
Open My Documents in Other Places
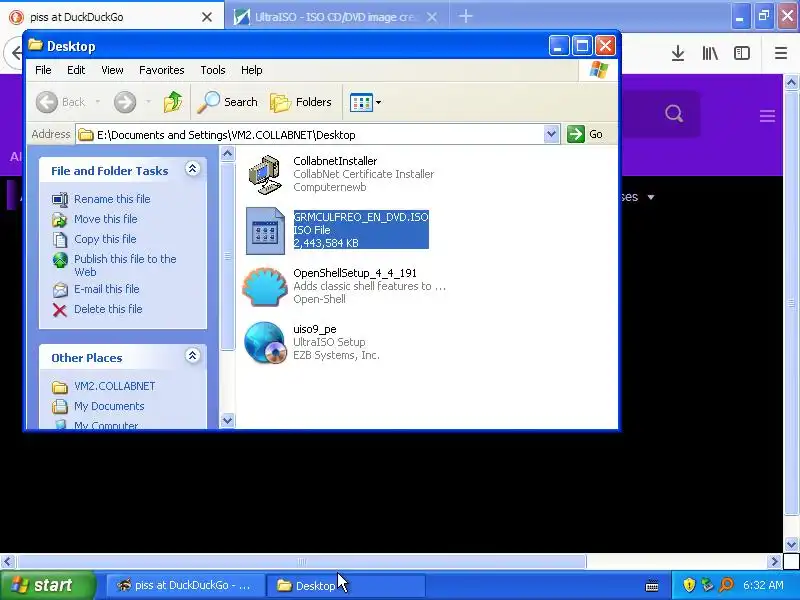(x=109, y=406)
